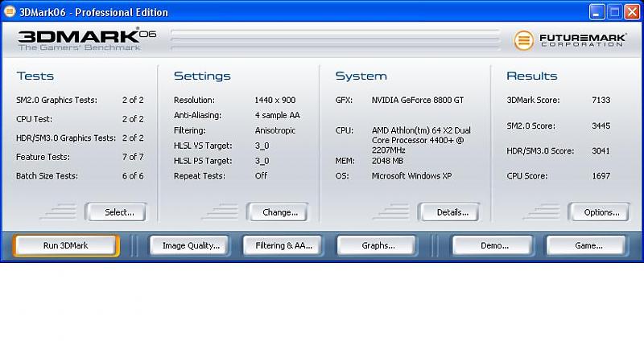Close the 3DMark06 window
Image resolution: width=644 pixels, height=341 pixels.
pyautogui.click(x=632, y=12)
